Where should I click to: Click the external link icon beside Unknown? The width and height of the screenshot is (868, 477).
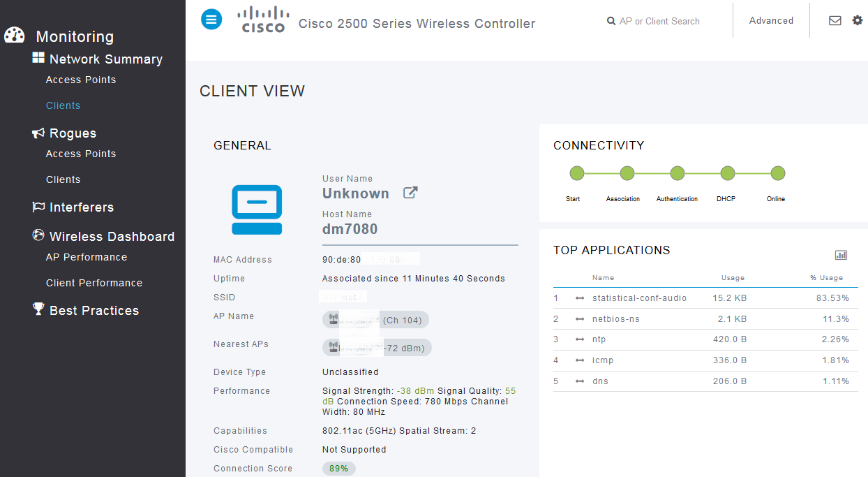tap(410, 193)
